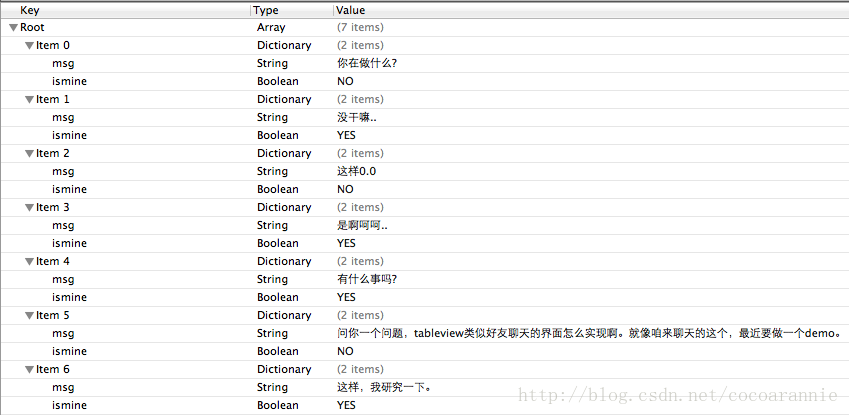Viewport: 849px width, 415px height.
Task: Click the YES value of Item 1 ismine
Action: click(x=346, y=135)
